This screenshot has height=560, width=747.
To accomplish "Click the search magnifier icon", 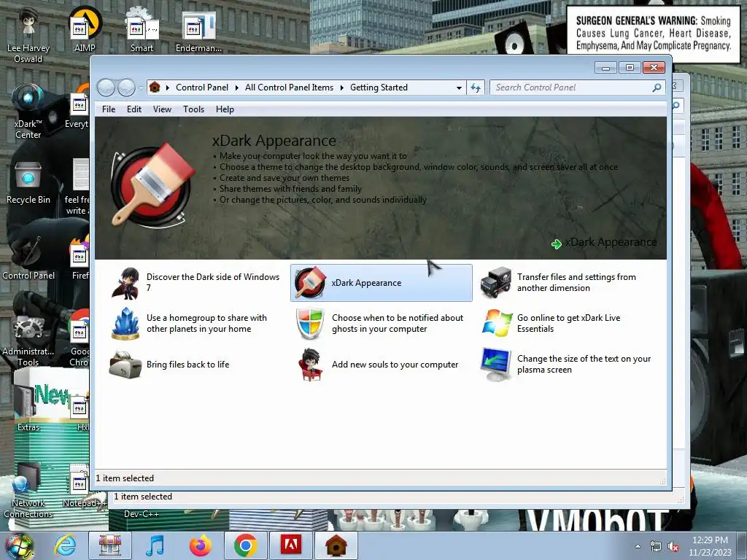I will click(x=657, y=87).
